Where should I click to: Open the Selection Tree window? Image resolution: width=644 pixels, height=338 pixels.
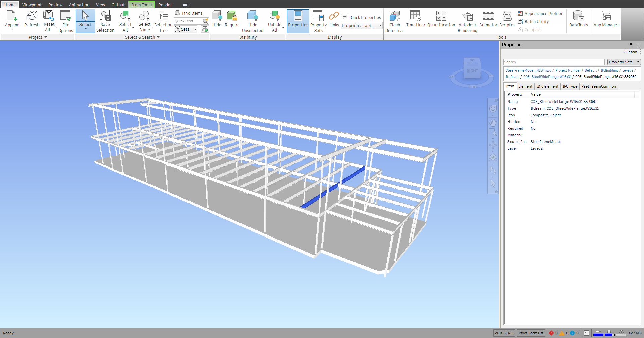(163, 21)
